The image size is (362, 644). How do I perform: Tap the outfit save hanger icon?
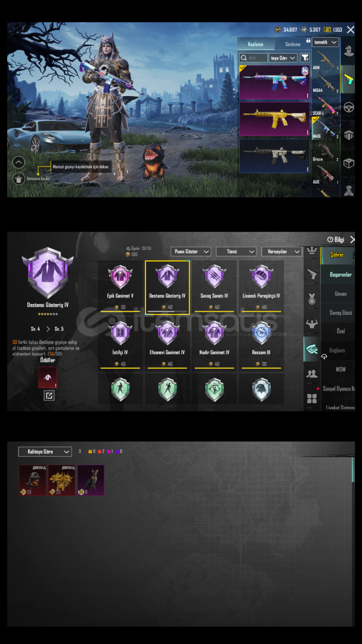(x=18, y=179)
